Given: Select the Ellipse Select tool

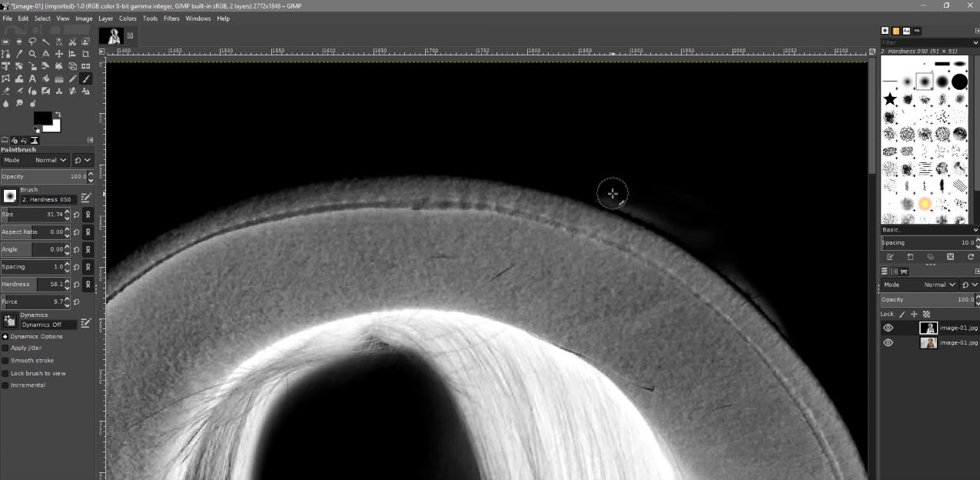Looking at the screenshot, I should [x=19, y=42].
